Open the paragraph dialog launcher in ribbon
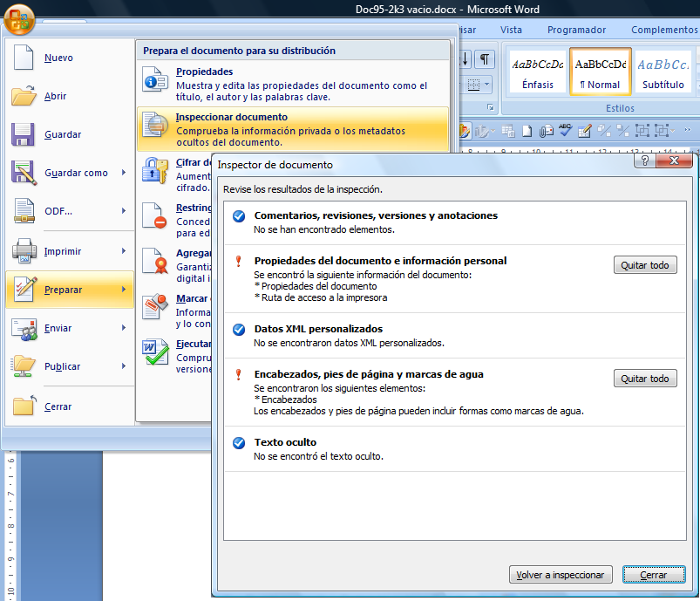 click(491, 107)
